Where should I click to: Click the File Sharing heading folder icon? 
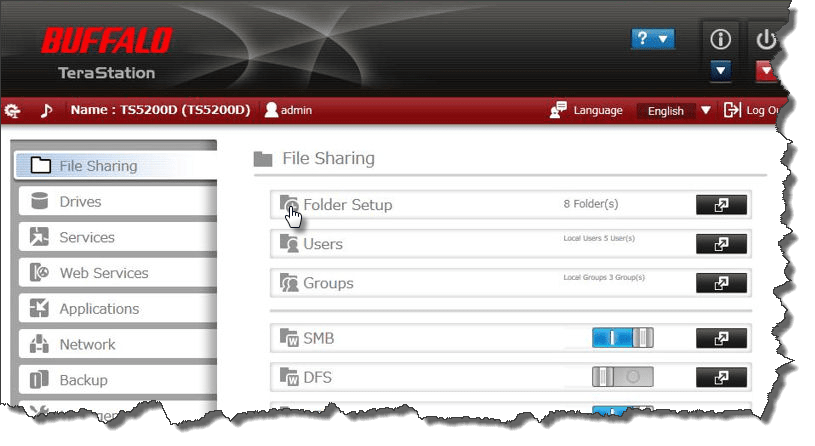coord(263,159)
